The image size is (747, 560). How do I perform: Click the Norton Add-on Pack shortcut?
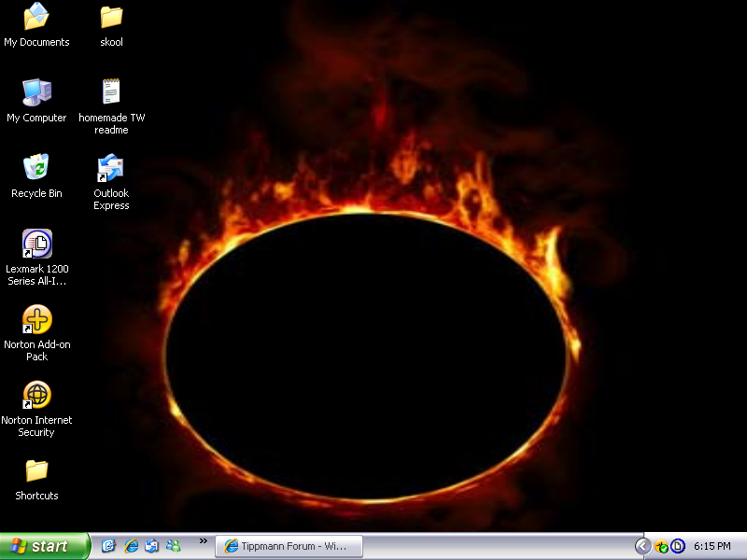(x=36, y=320)
